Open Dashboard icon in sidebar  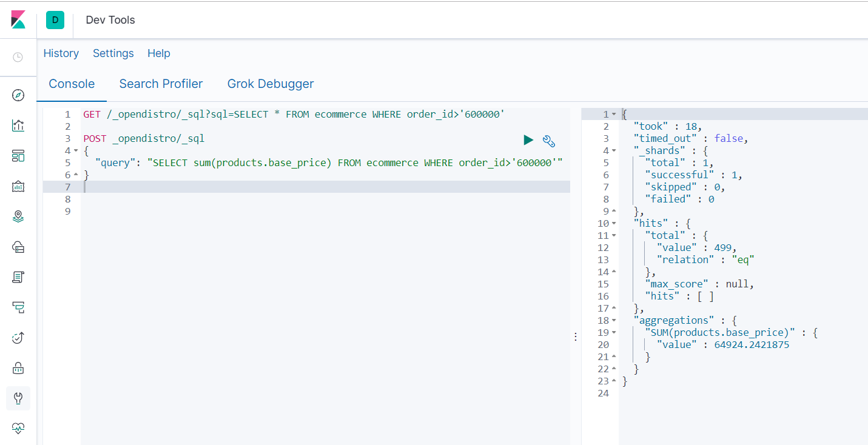click(x=18, y=156)
